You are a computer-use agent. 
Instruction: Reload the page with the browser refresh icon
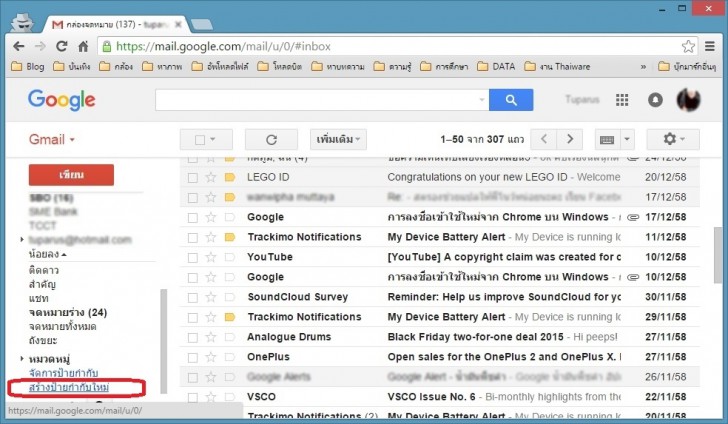61,46
